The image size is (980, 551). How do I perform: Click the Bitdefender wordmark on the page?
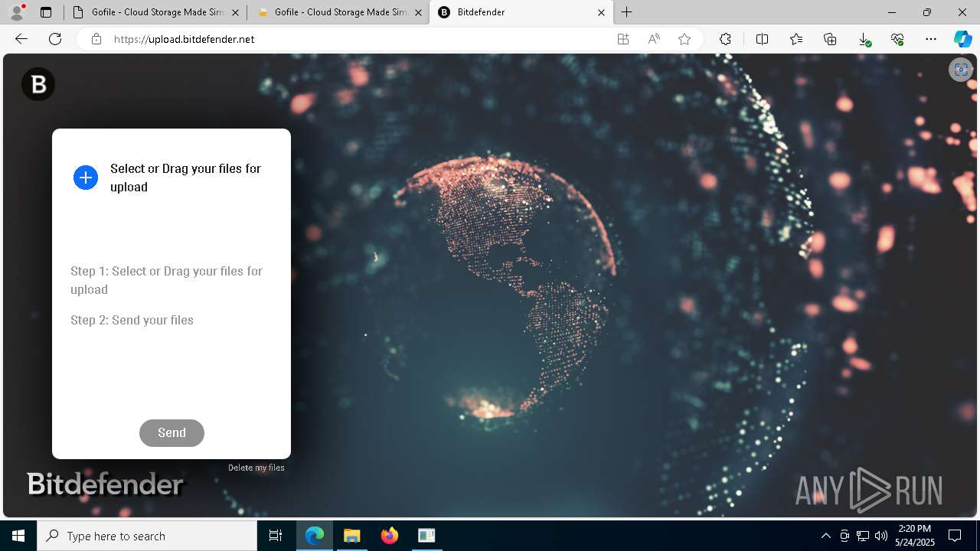coord(106,484)
